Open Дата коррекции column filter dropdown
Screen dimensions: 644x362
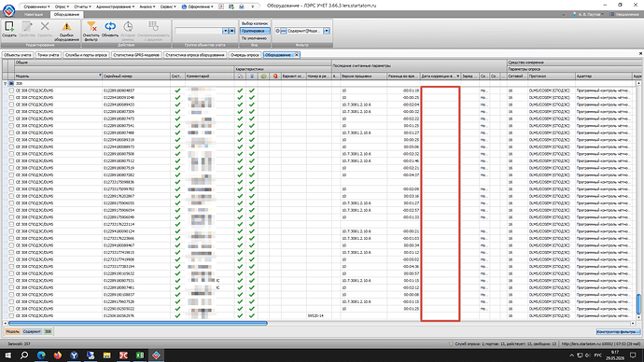pos(457,76)
